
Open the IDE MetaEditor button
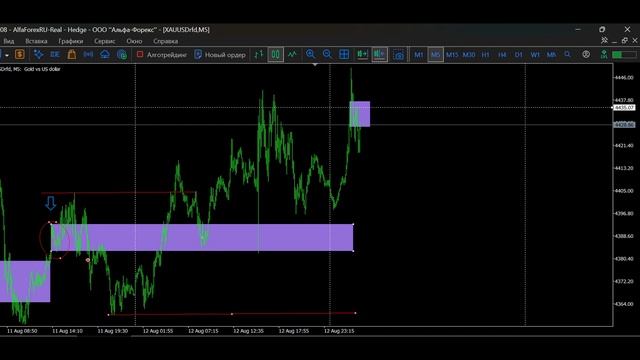tap(55, 54)
